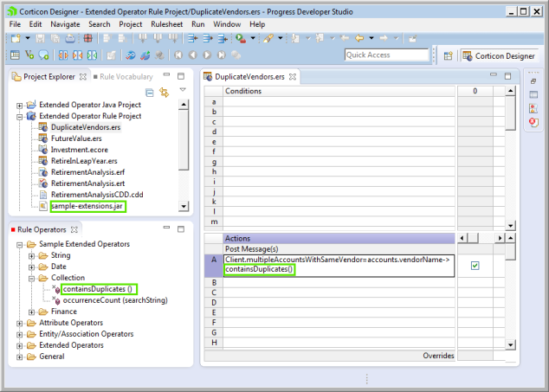The height and width of the screenshot is (392, 549).
Task: Select RetireInLeapYear.ers file
Action: point(84,161)
